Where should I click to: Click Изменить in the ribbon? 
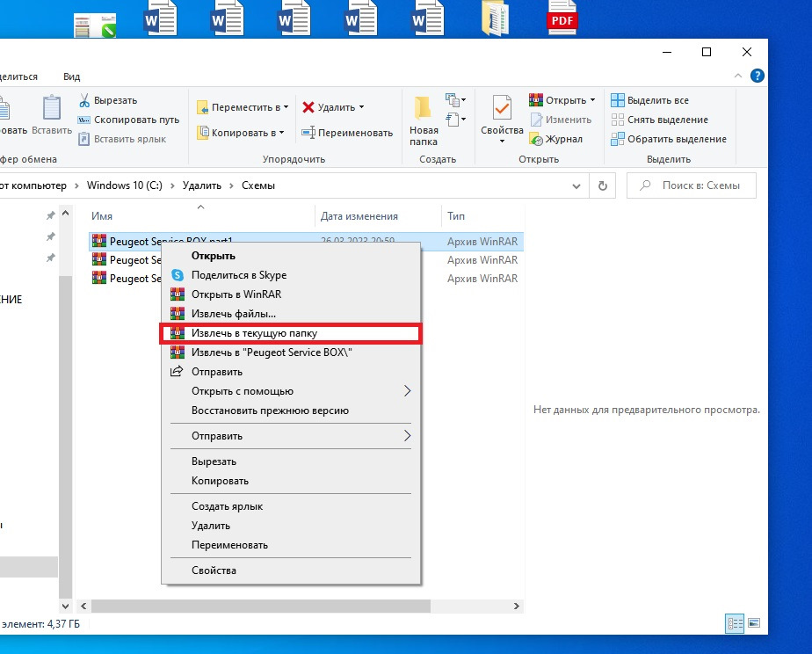(561, 120)
